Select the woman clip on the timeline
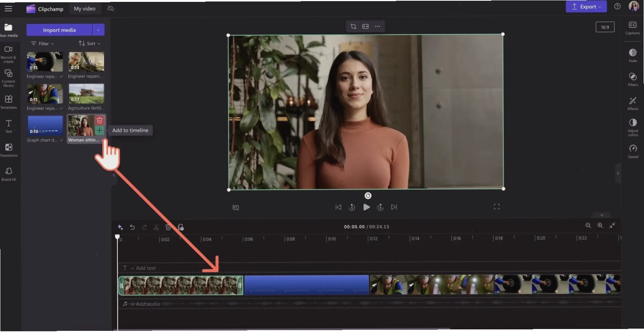The height and width of the screenshot is (332, 644). [181, 286]
